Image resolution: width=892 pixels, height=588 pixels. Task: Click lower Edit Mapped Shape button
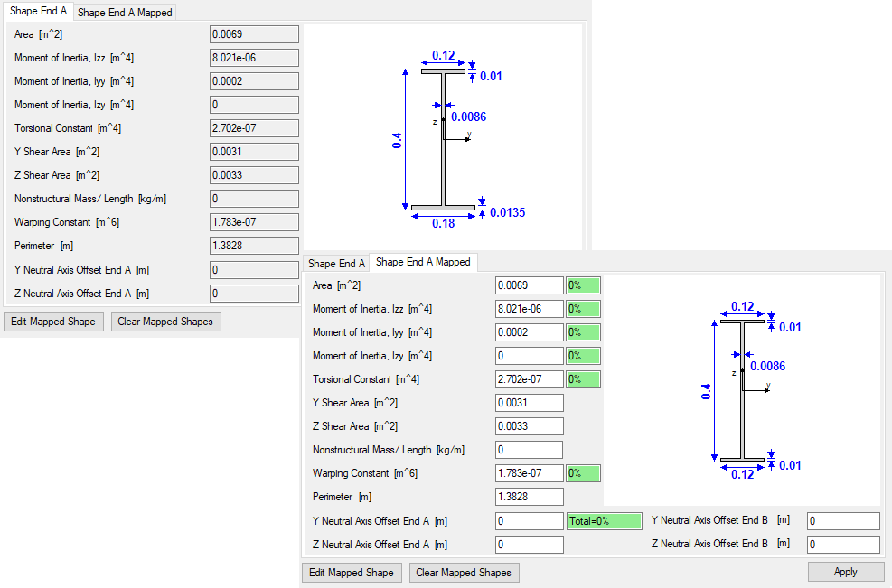(x=352, y=573)
